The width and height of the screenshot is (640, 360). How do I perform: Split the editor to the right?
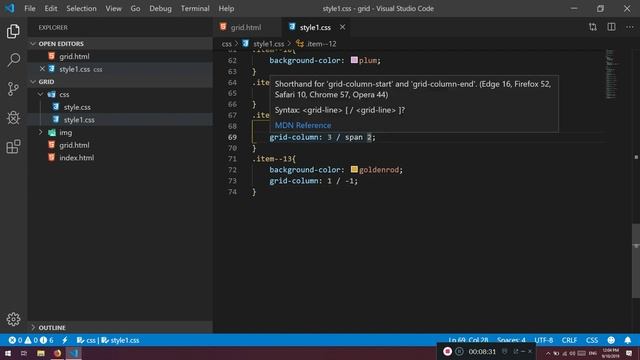click(611, 27)
